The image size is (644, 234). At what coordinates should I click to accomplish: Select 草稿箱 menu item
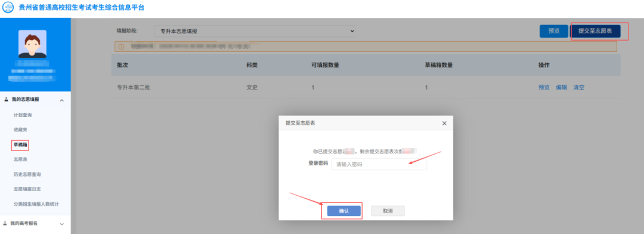point(20,145)
